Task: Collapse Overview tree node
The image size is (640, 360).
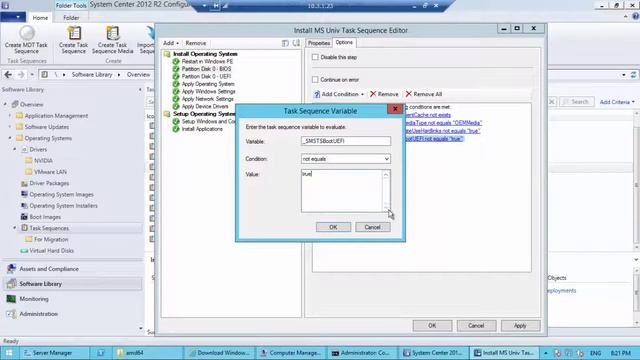Action: coord(5,104)
